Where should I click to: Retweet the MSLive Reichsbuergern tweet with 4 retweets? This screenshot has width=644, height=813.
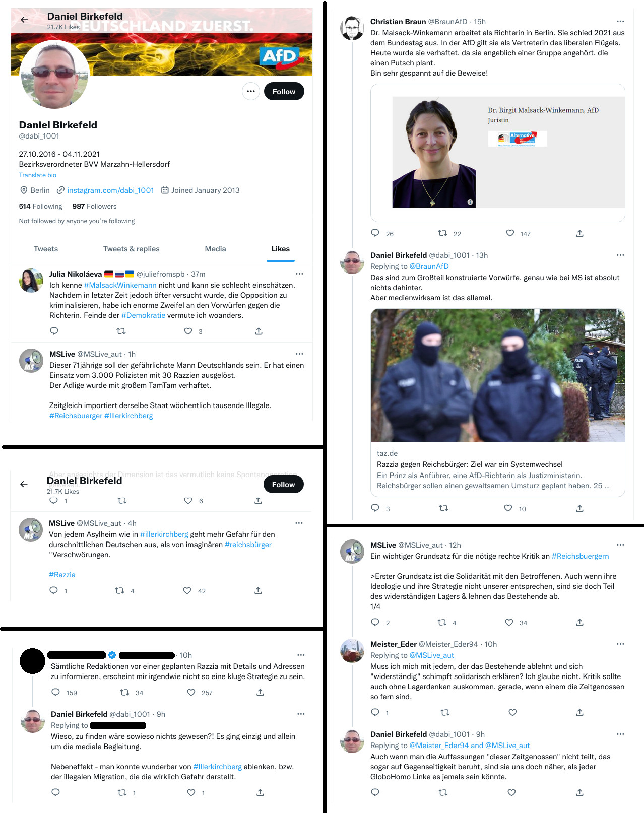[x=442, y=622]
